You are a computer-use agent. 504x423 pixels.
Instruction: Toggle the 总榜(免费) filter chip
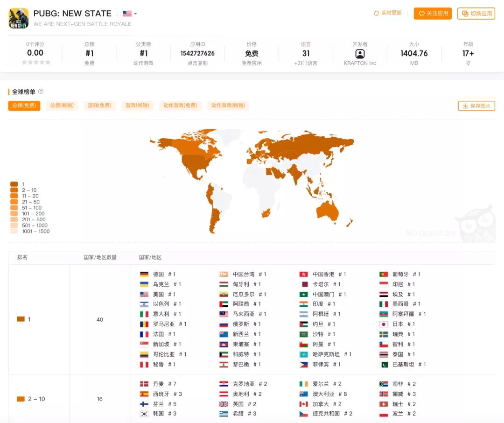24,106
